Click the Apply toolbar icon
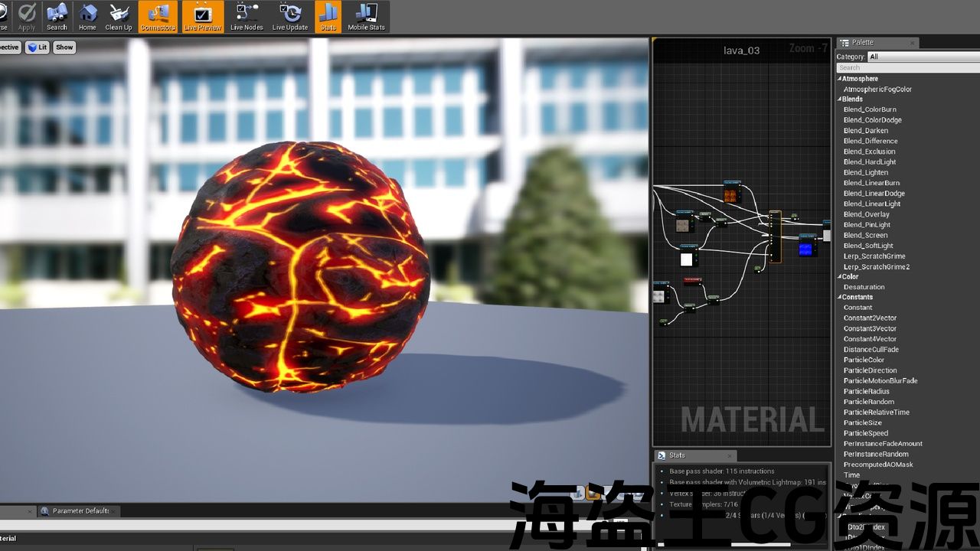This screenshot has width=980, height=551. click(x=27, y=17)
